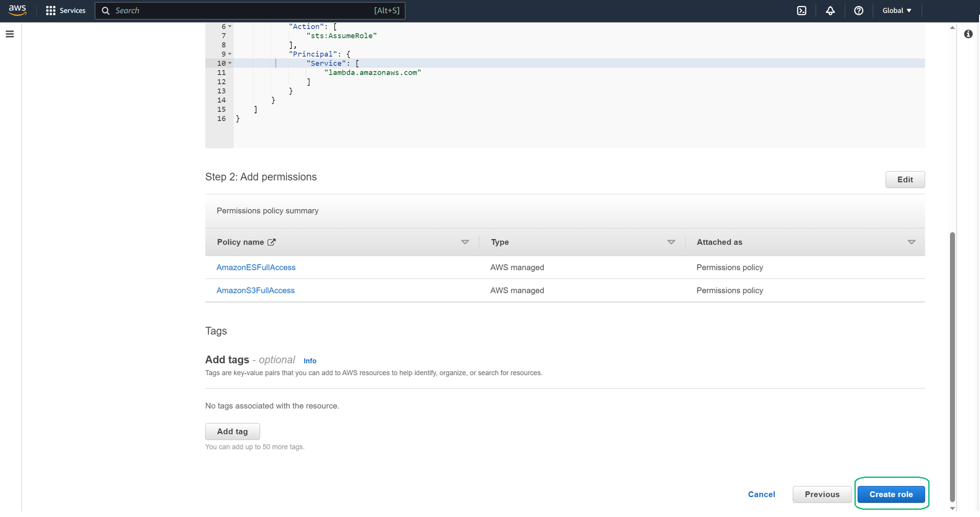980x517 pixels.
Task: Go back with the Previous button
Action: coord(822,494)
